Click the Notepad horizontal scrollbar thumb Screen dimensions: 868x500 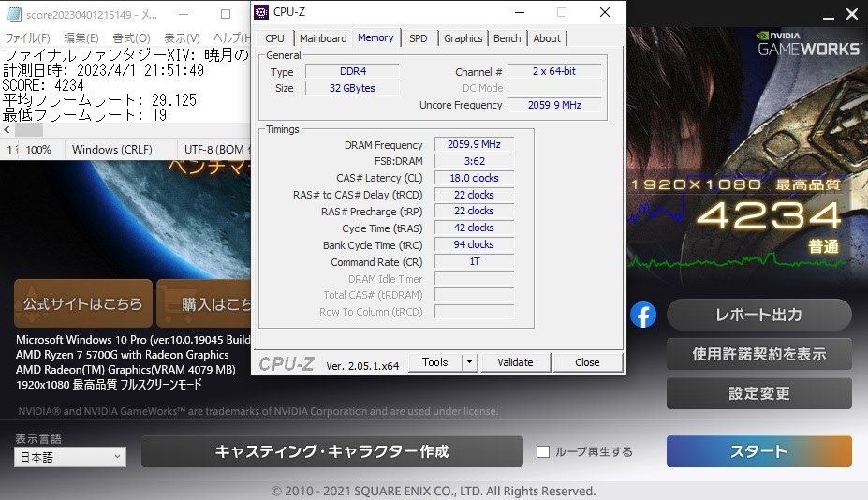tap(28, 130)
